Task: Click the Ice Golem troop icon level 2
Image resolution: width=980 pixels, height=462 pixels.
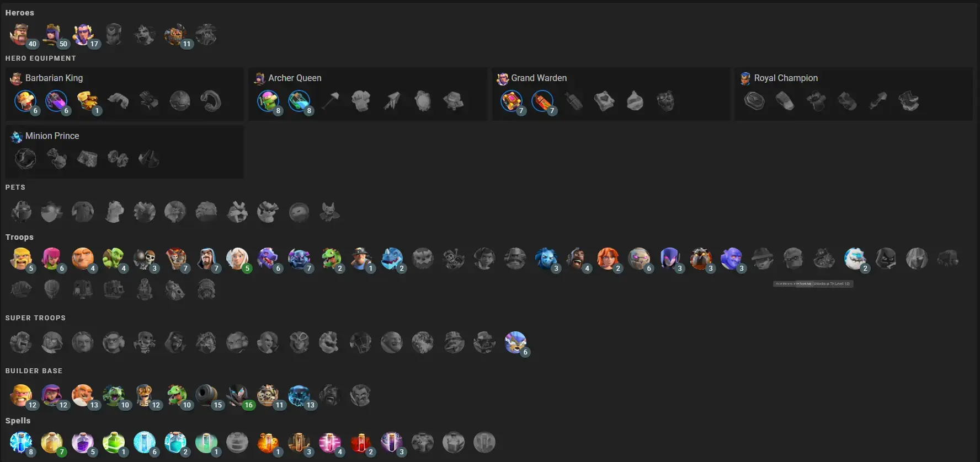Action: pyautogui.click(x=855, y=259)
